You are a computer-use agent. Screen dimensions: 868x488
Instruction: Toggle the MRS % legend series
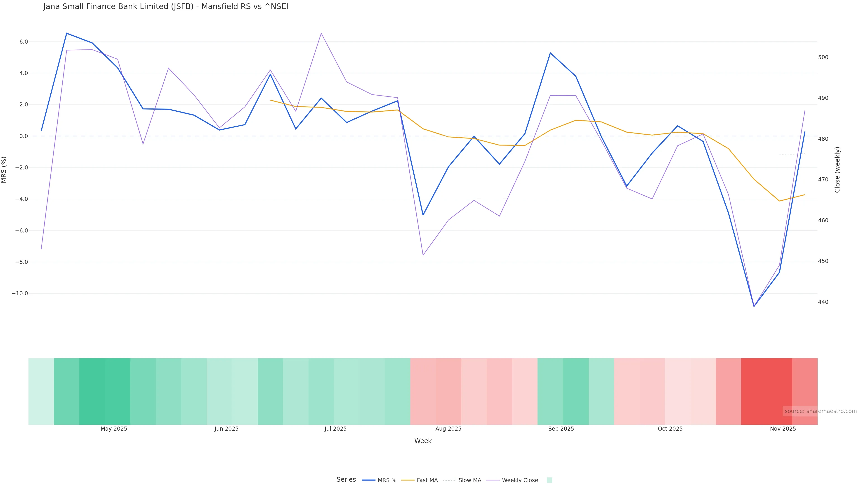tap(387, 480)
